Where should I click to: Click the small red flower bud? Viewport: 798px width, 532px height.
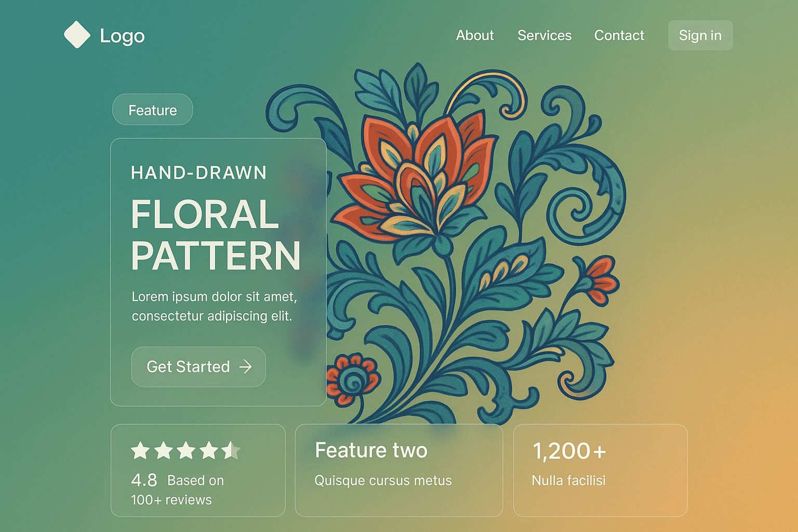coord(601,280)
